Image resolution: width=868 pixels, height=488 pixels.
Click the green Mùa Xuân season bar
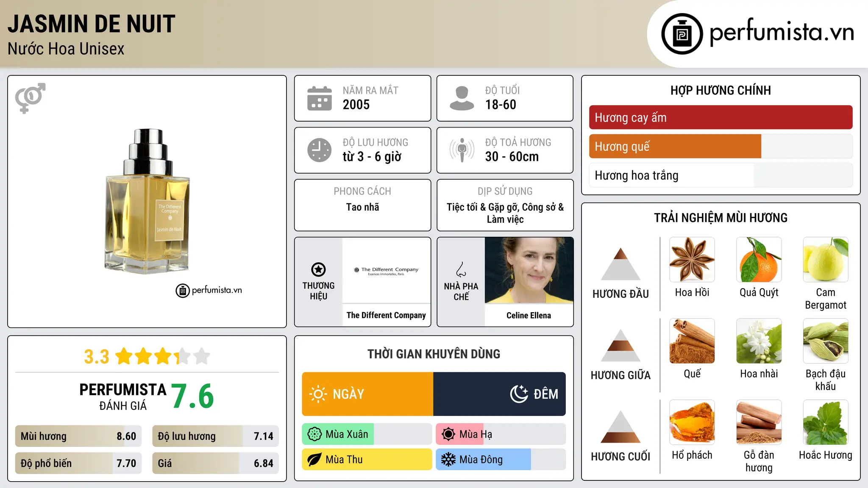(x=338, y=434)
